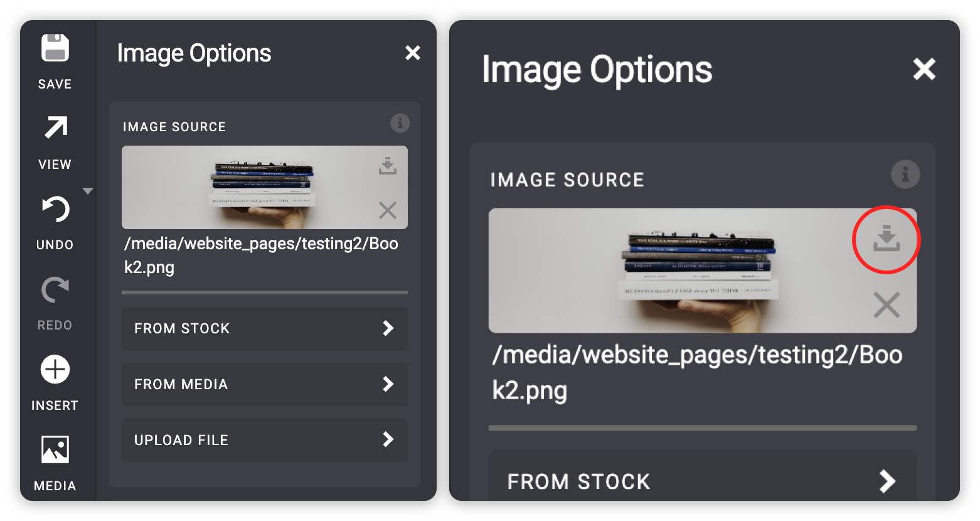Screen dimensions: 980x521
Task: Click info icon in smaller left Image Source
Action: pos(400,123)
